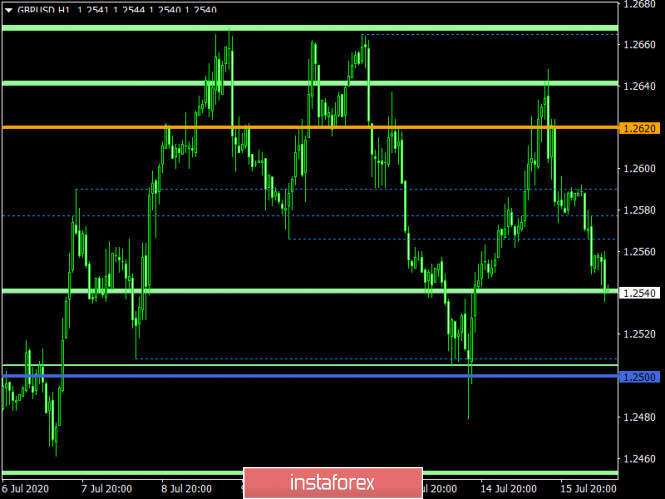The image size is (665, 499).
Task: Click the 6 Jul 2020 date label
Action: point(26,490)
